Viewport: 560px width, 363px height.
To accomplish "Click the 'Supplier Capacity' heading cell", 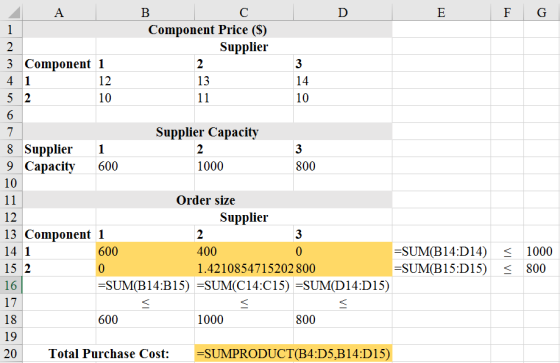I will click(x=208, y=132).
